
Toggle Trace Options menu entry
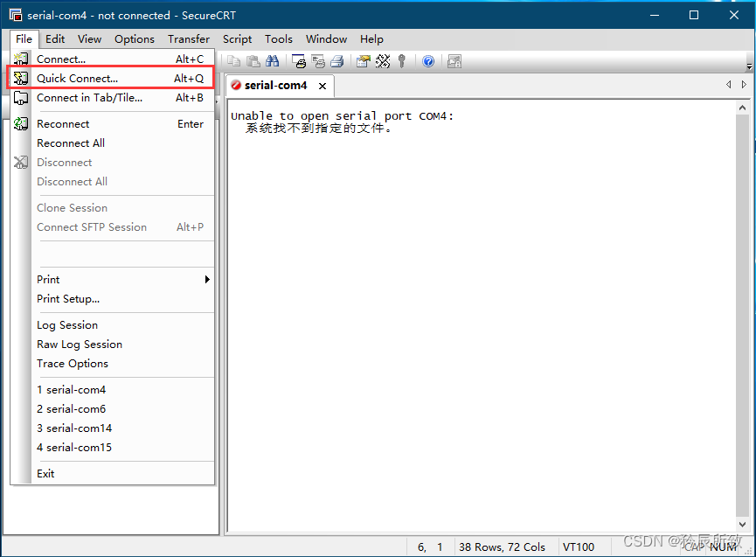point(112,364)
